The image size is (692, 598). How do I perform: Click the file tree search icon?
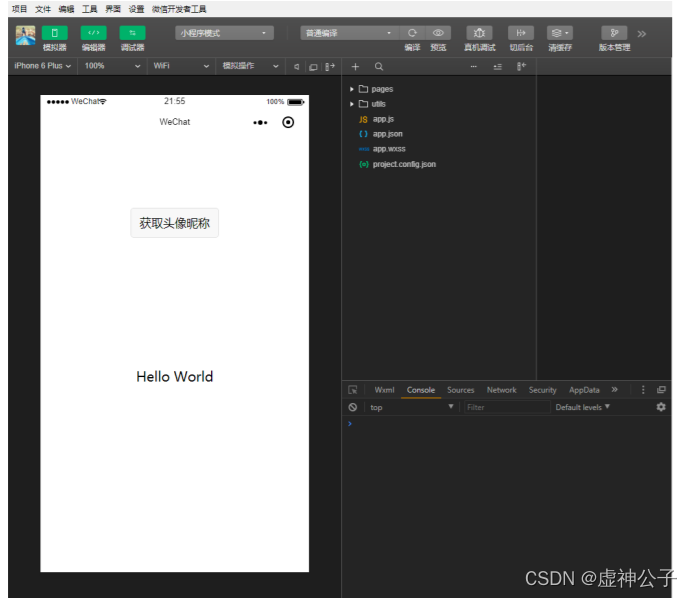(x=379, y=67)
